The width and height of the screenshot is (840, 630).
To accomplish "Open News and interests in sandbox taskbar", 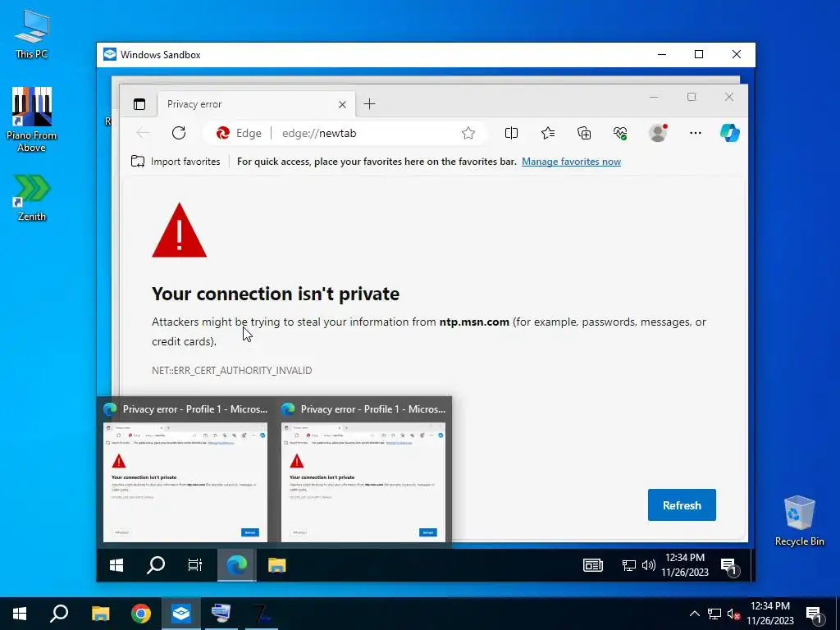I will (x=592, y=565).
